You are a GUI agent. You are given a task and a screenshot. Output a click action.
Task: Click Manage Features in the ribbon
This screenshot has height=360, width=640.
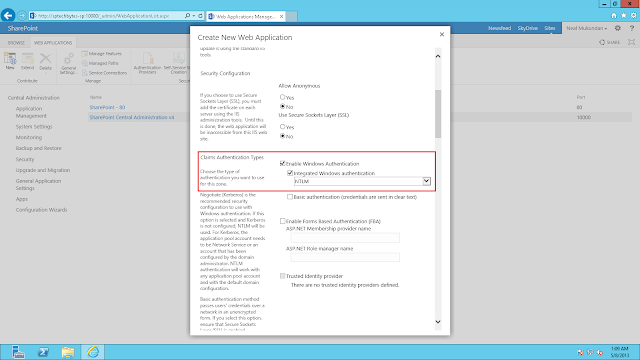tap(102, 53)
